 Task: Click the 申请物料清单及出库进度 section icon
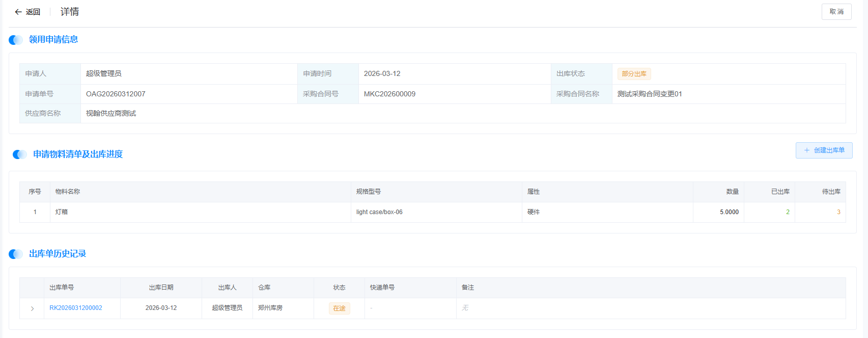click(20, 154)
